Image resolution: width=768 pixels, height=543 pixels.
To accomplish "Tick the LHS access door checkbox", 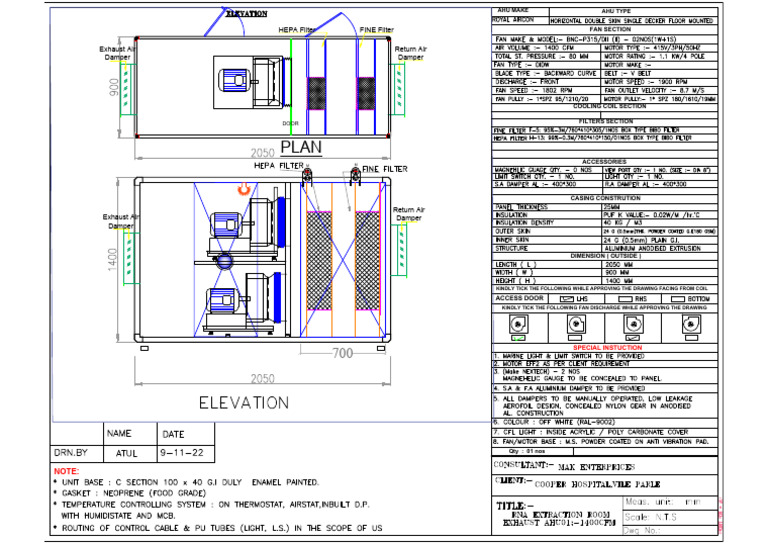I will 567,299.
